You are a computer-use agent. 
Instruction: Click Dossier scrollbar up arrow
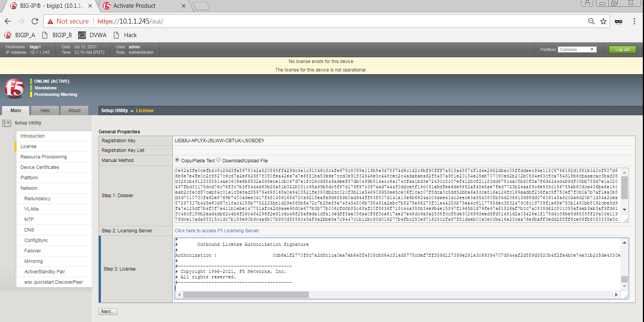(x=624, y=173)
